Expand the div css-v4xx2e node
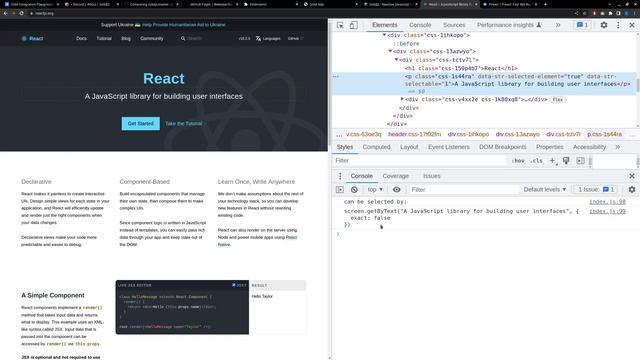640x360 pixels. tap(402, 99)
